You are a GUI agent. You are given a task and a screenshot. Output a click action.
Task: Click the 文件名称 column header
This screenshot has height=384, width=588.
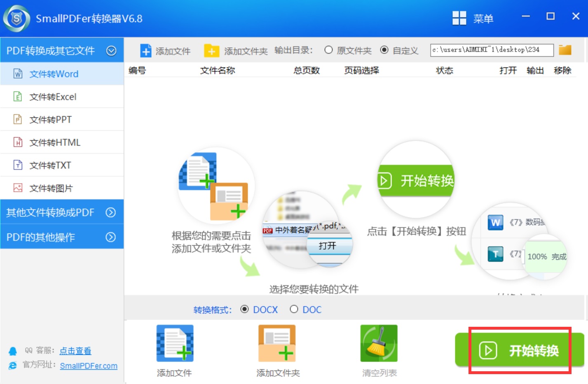tap(218, 70)
